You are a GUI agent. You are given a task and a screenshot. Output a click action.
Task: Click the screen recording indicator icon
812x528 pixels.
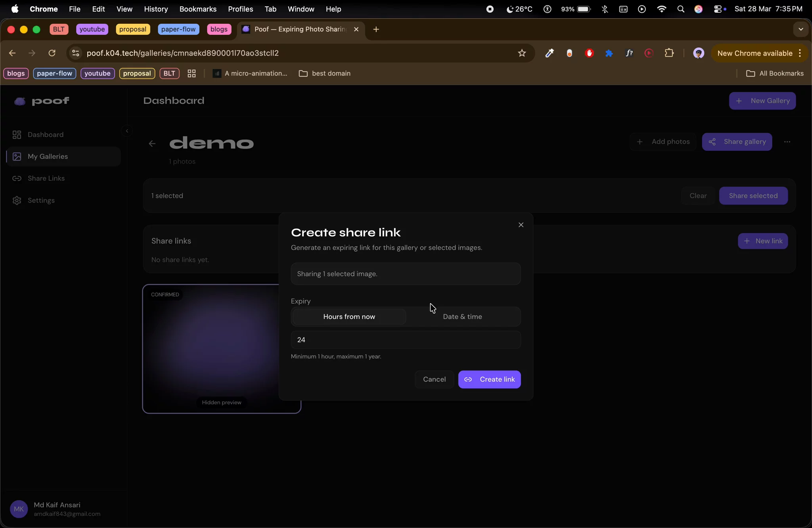[x=490, y=9]
